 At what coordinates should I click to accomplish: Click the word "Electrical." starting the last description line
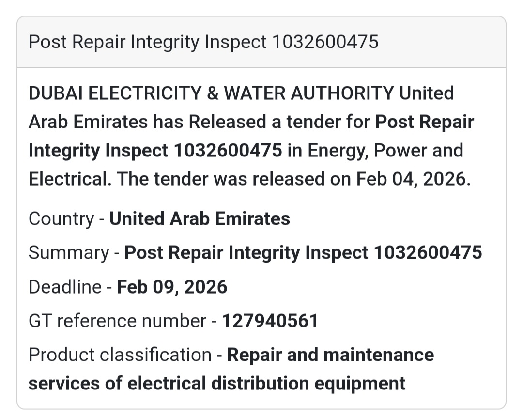[x=70, y=179]
